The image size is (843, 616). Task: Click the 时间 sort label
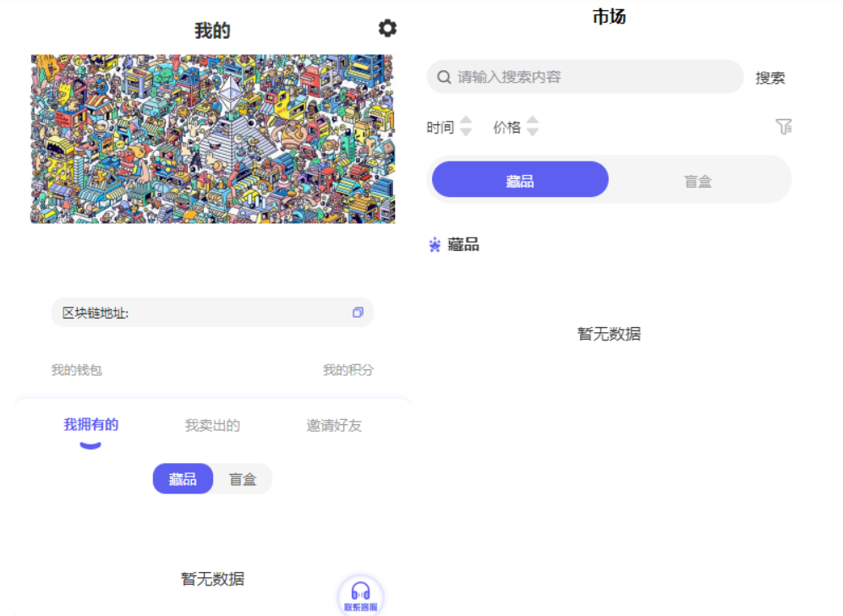(x=441, y=128)
